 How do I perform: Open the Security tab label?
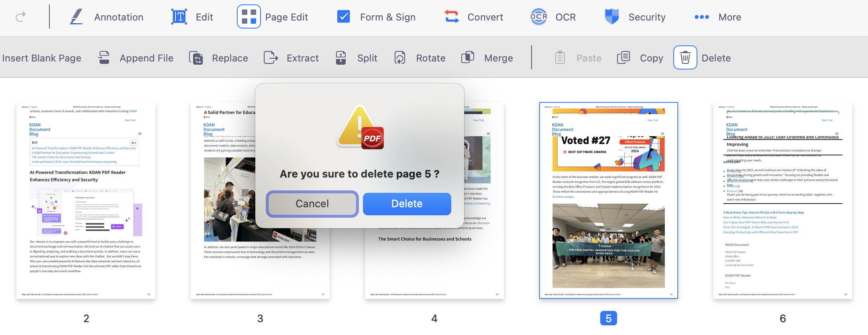[647, 17]
